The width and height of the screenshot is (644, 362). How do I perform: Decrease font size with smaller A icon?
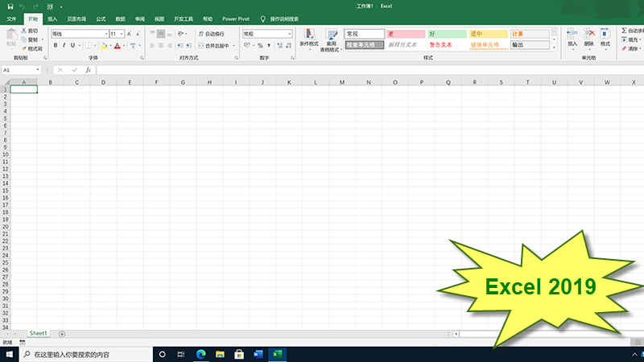[x=138, y=34]
